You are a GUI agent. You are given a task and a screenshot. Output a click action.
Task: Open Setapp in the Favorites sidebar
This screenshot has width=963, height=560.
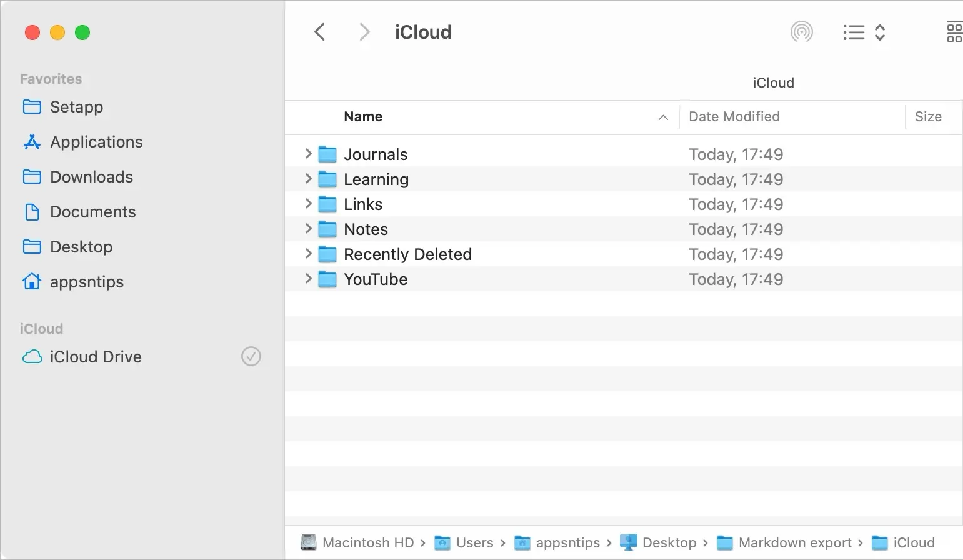coord(62,107)
